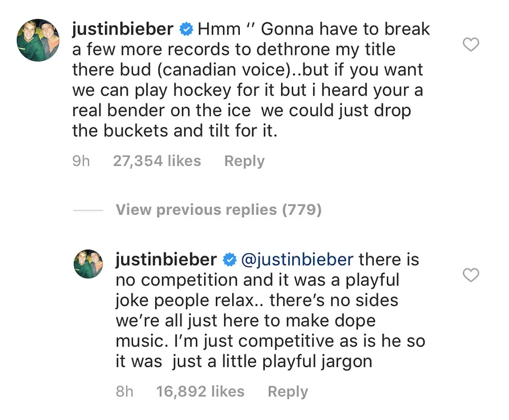Expand View previous replies (779)
The image size is (509, 420).
[x=218, y=209]
